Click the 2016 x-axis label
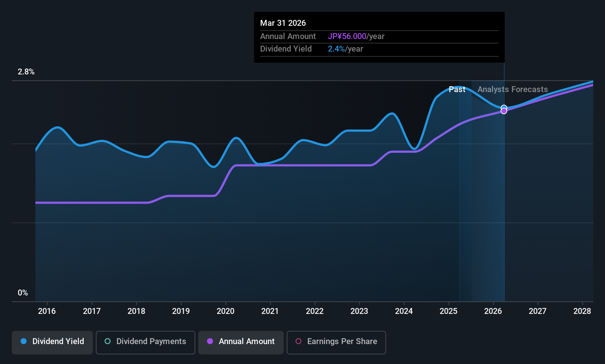This screenshot has width=605, height=364. point(47,311)
